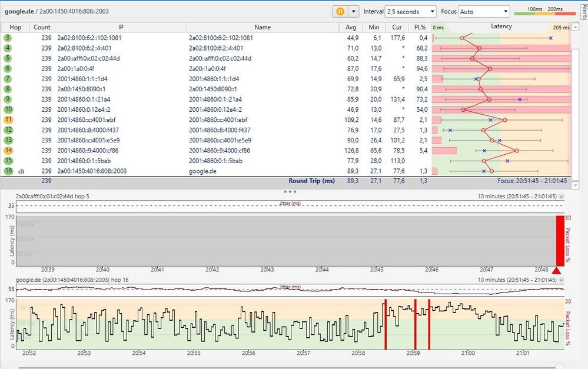The image size is (588, 369).
Task: Click packet loss value 94,6
Action: [422, 69]
